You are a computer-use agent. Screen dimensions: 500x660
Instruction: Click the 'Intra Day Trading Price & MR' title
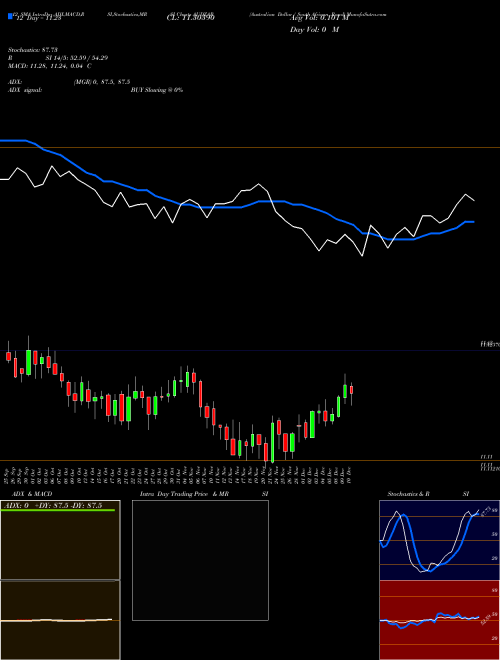tap(184, 494)
